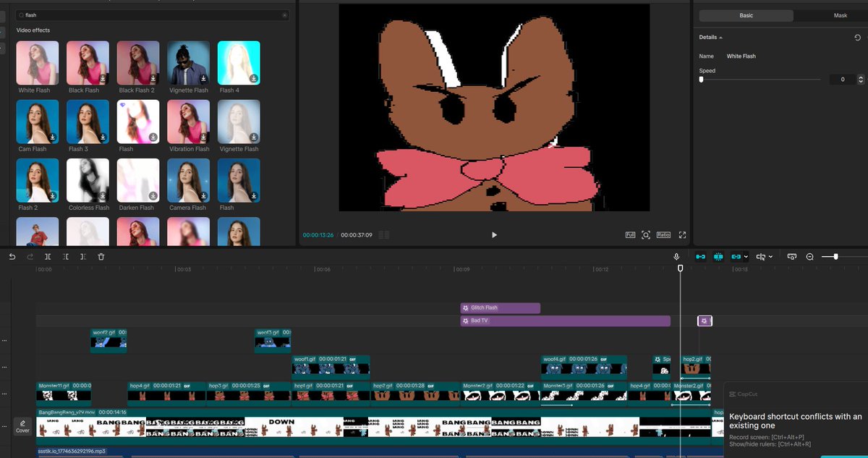Adjust the Speed slider handle

click(701, 80)
